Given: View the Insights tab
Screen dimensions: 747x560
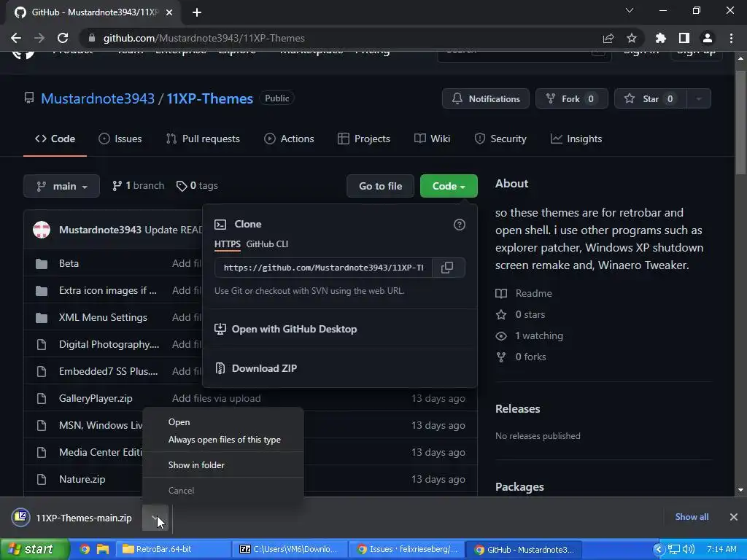Looking at the screenshot, I should click(x=576, y=139).
